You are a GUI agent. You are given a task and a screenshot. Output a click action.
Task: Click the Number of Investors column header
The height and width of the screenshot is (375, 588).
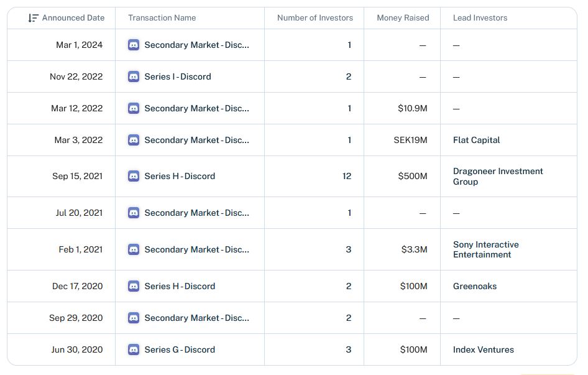point(315,18)
